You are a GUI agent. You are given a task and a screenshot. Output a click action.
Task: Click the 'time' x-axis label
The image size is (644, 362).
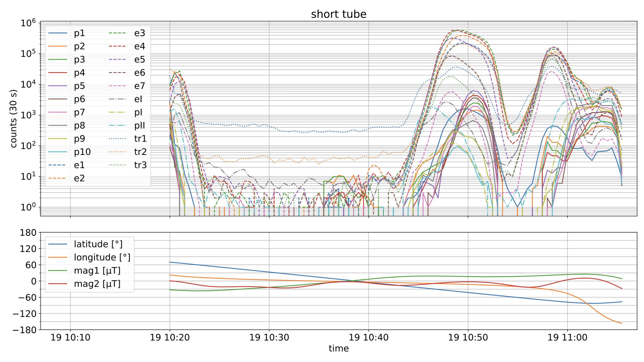pyautogui.click(x=339, y=348)
